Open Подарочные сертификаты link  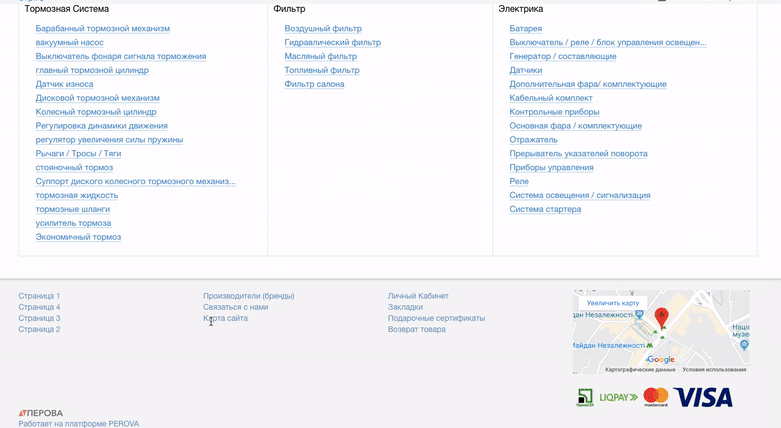436,318
